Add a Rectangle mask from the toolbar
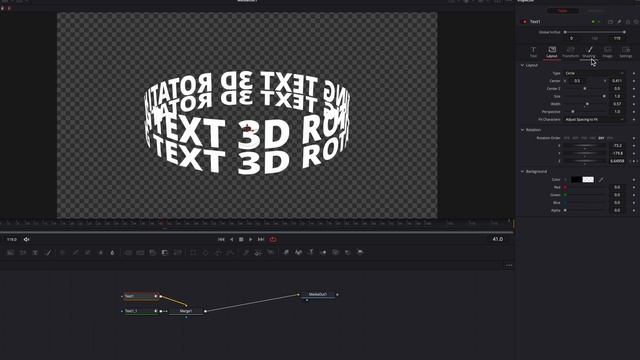This screenshot has width=640, height=360. [193, 253]
